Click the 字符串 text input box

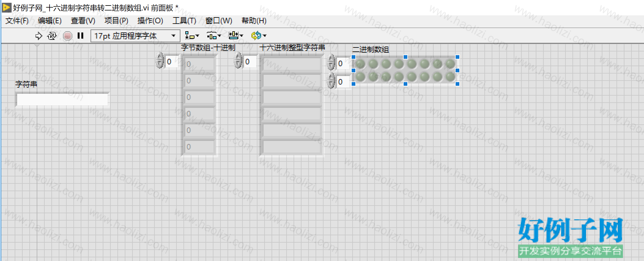point(62,100)
